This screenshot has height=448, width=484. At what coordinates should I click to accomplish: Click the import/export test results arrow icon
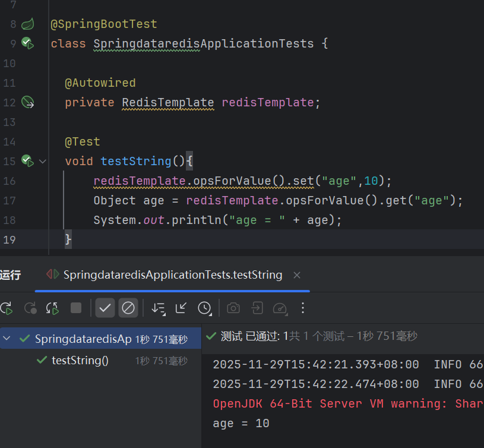(257, 308)
